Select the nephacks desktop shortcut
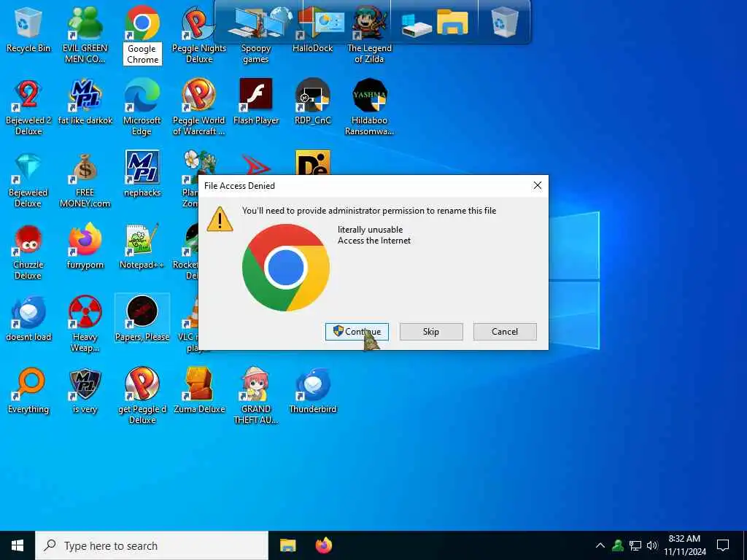The height and width of the screenshot is (560, 747). click(142, 174)
